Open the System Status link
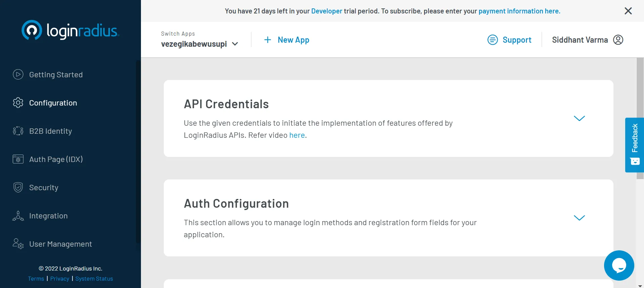 (94, 279)
